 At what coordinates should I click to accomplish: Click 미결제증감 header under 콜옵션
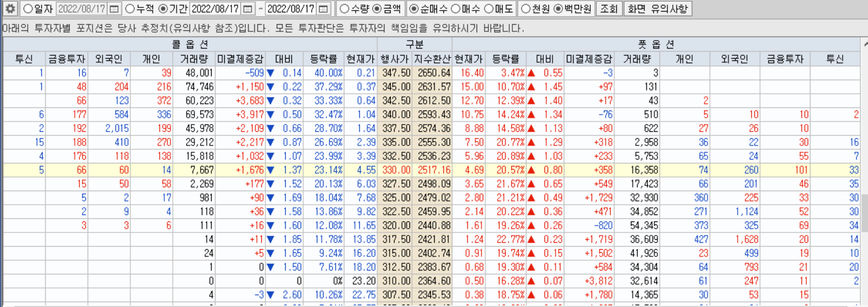(240, 59)
